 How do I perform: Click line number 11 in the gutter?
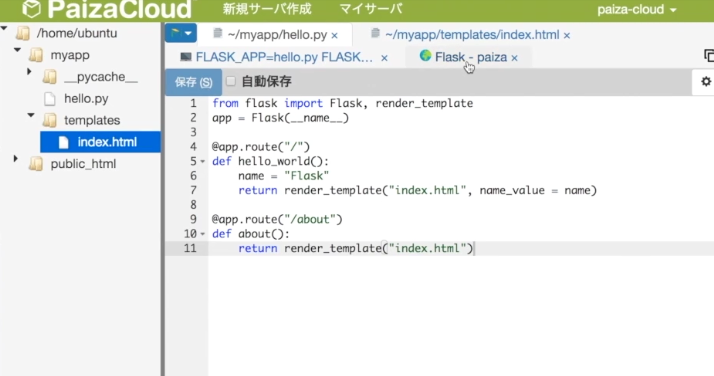pos(190,249)
